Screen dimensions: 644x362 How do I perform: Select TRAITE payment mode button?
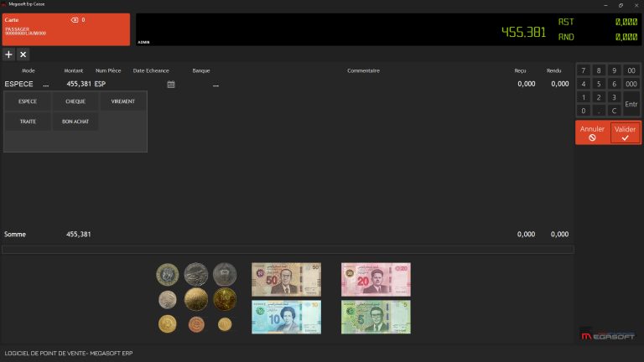28,122
